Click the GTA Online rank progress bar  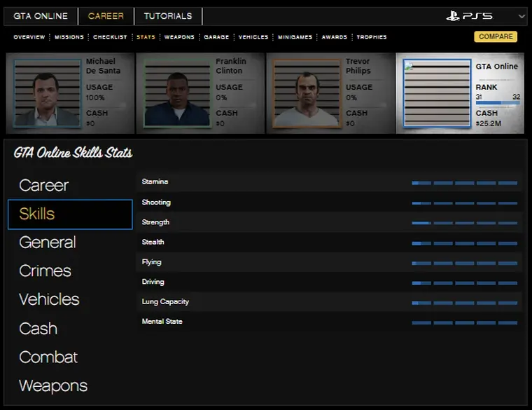497,104
